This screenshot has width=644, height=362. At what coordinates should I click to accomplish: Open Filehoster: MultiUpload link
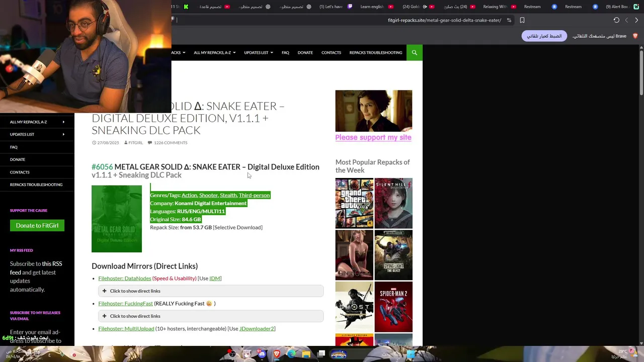pos(126,328)
